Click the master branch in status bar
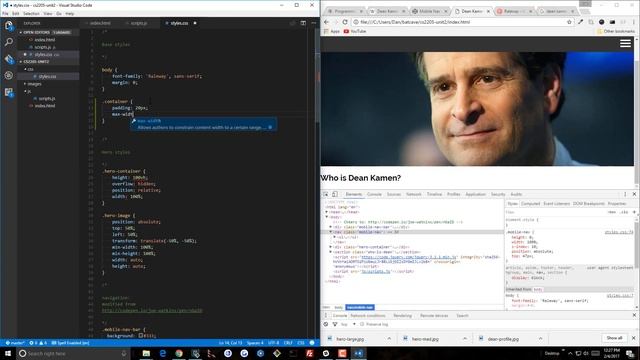This screenshot has height=360, width=640. pyautogui.click(x=15, y=343)
